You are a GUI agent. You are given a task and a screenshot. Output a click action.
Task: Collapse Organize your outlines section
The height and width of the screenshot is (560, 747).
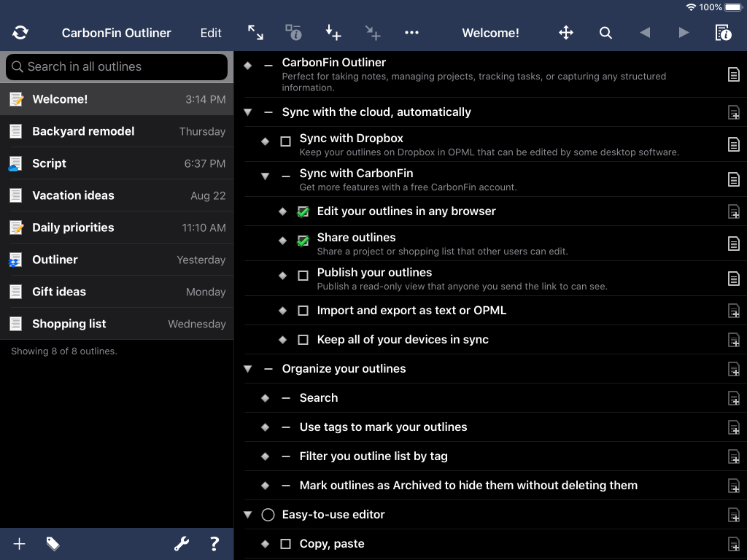248,368
